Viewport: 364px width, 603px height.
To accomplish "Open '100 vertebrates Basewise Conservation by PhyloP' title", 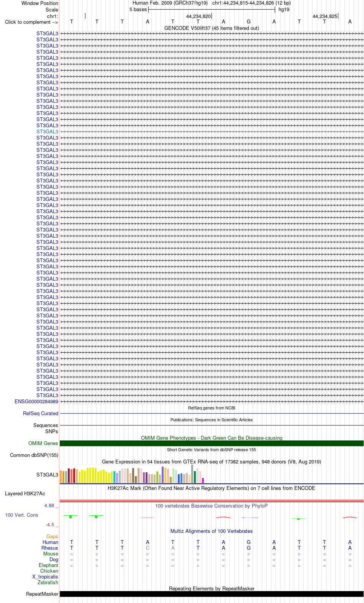I will coord(212,506).
